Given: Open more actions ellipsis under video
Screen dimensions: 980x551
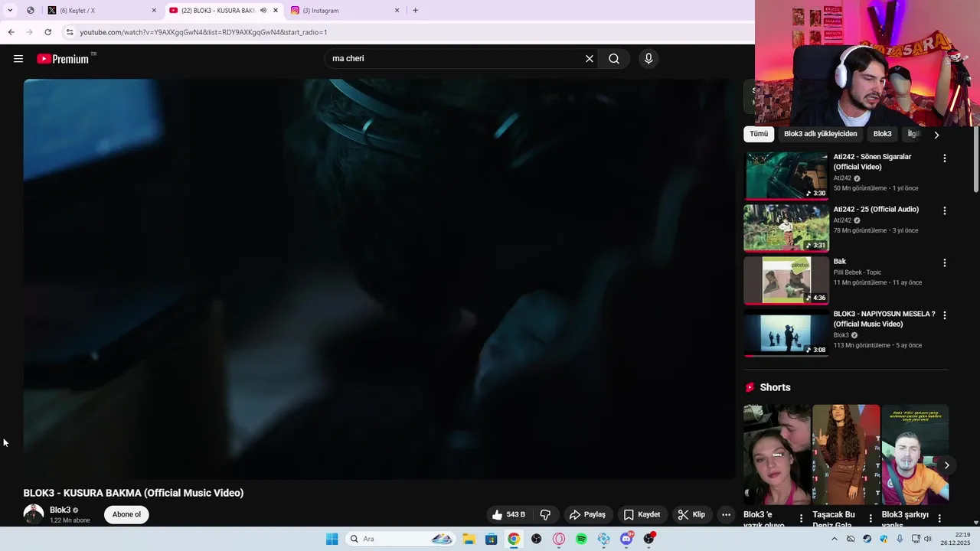Looking at the screenshot, I should [x=726, y=514].
